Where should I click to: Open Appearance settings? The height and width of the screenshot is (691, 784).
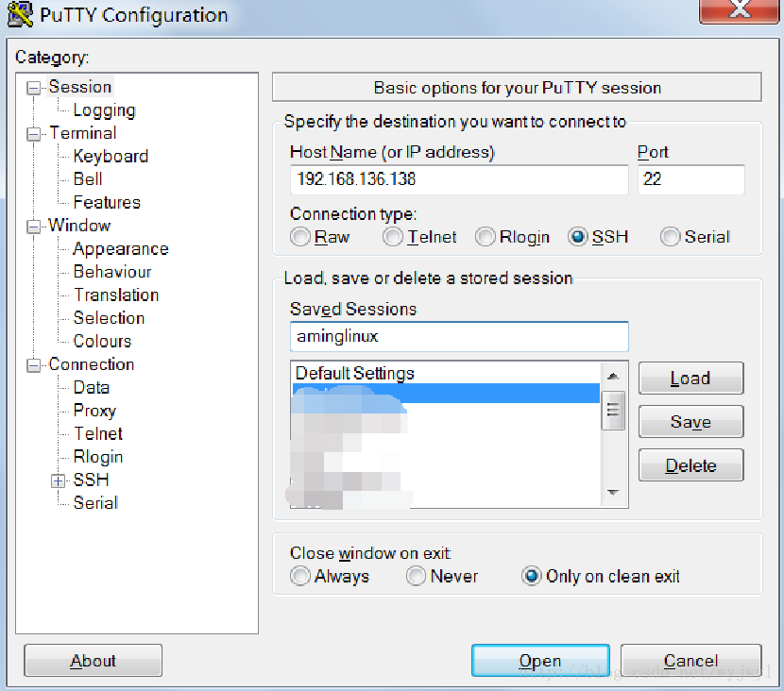point(121,249)
